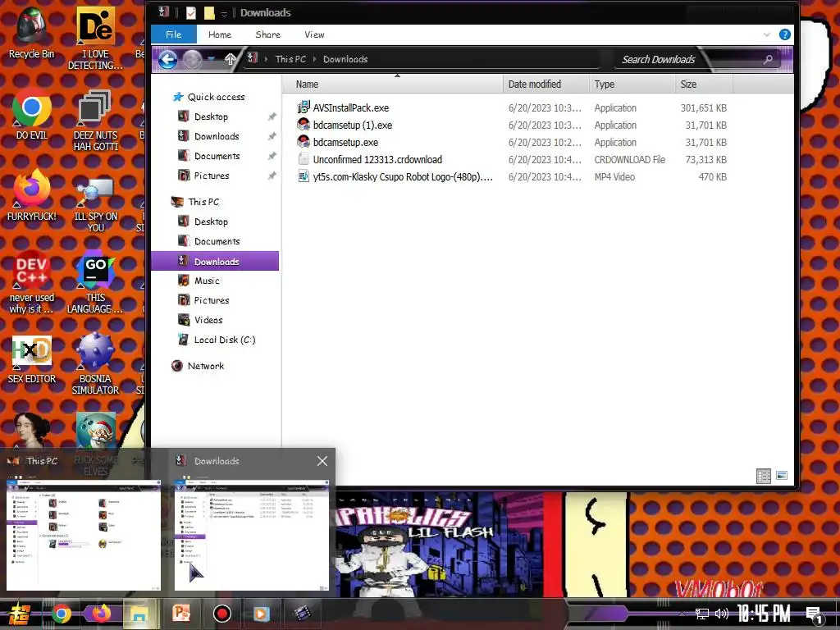Click the volume speaker tray icon
840x630 pixels.
[x=722, y=614]
